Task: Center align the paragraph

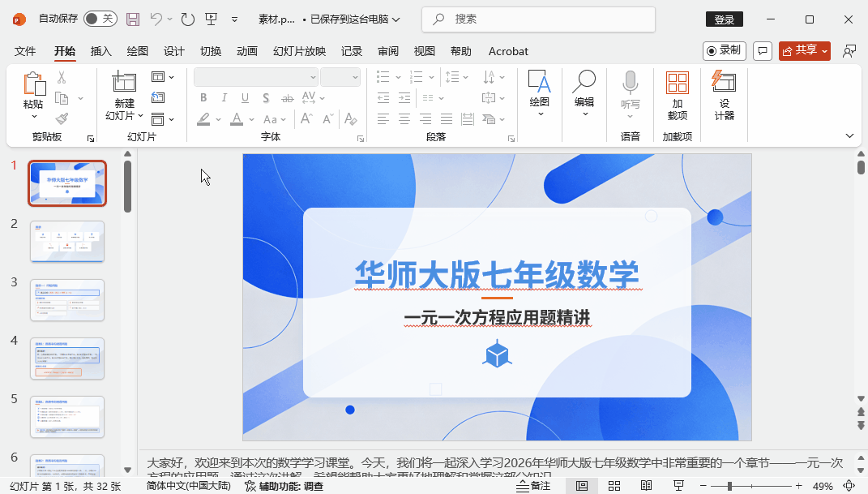Action: coord(404,118)
